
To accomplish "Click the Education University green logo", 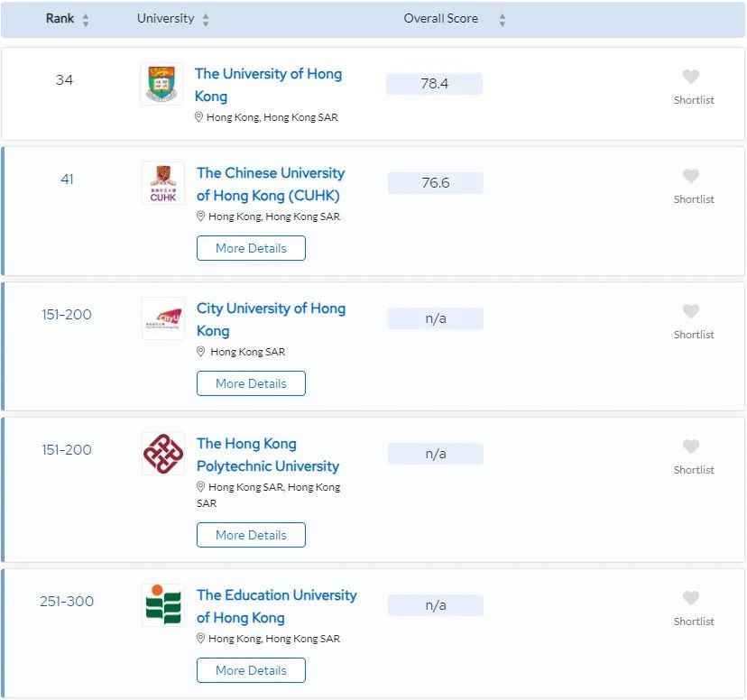I will [163, 604].
